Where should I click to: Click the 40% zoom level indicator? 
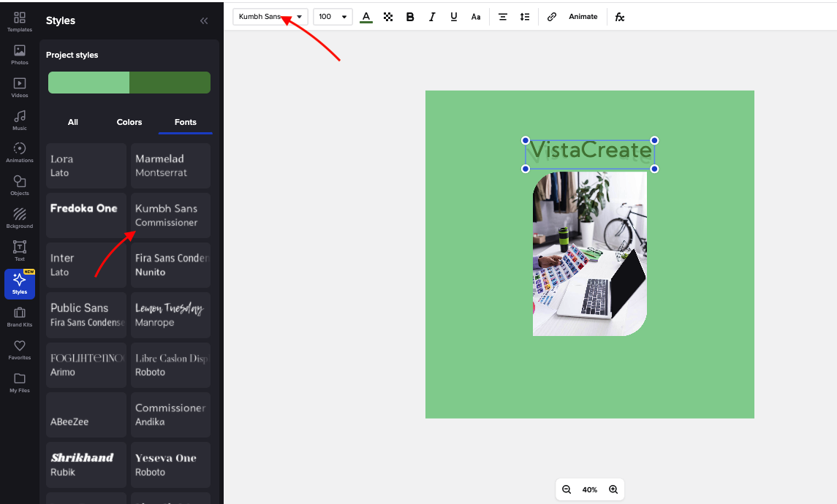pos(590,489)
